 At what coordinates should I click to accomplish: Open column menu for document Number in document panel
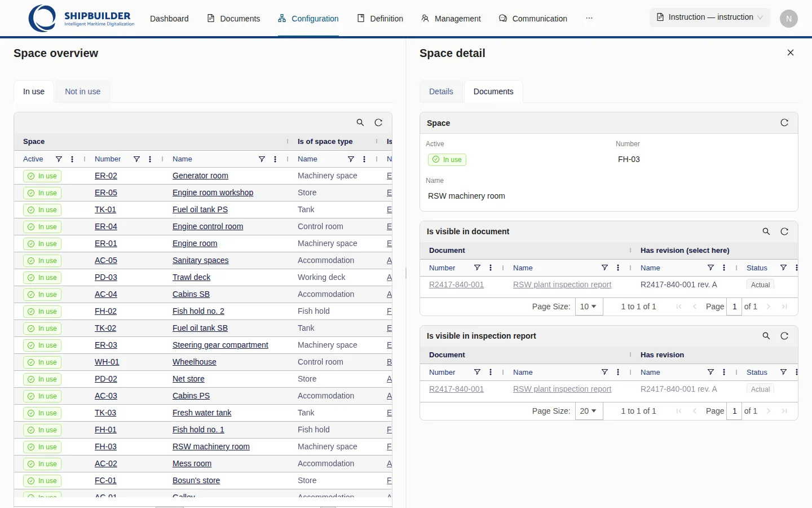491,268
